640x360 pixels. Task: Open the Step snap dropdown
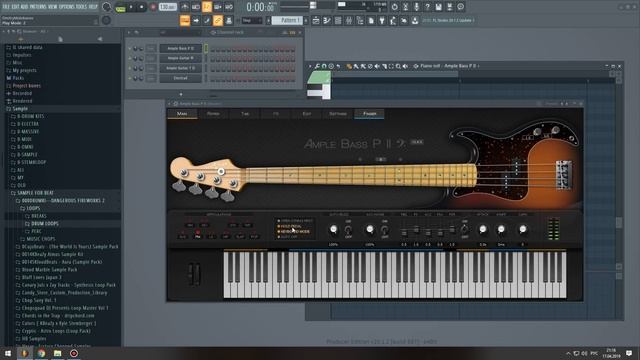(252, 20)
